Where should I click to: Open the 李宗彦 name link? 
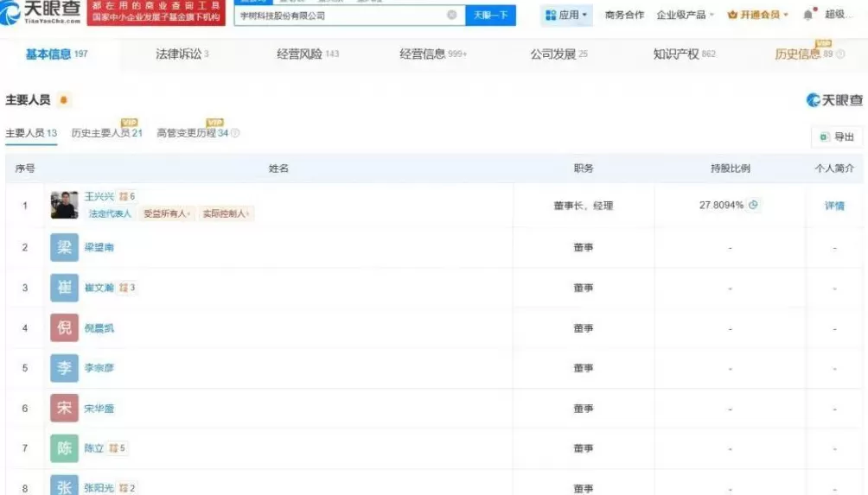[x=99, y=368]
